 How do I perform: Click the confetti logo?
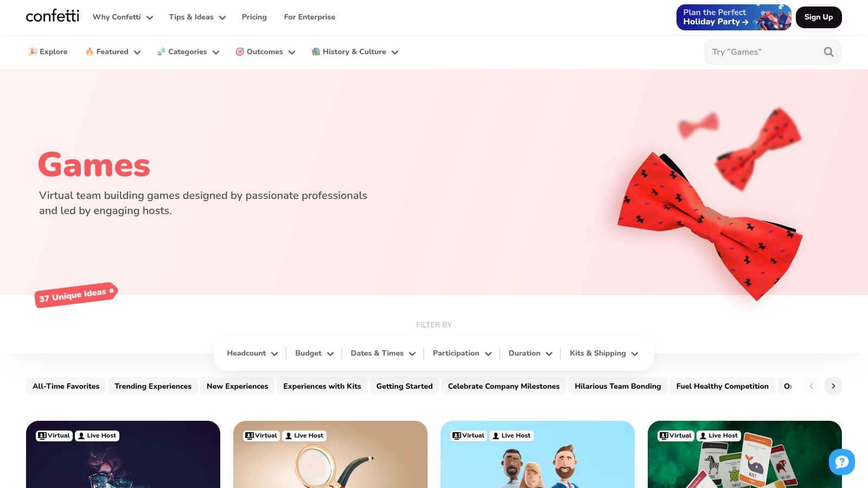coord(53,16)
